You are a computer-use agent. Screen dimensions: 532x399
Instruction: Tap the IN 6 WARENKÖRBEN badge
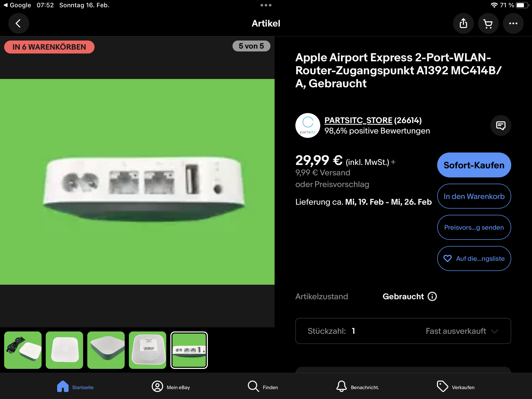tap(49, 47)
